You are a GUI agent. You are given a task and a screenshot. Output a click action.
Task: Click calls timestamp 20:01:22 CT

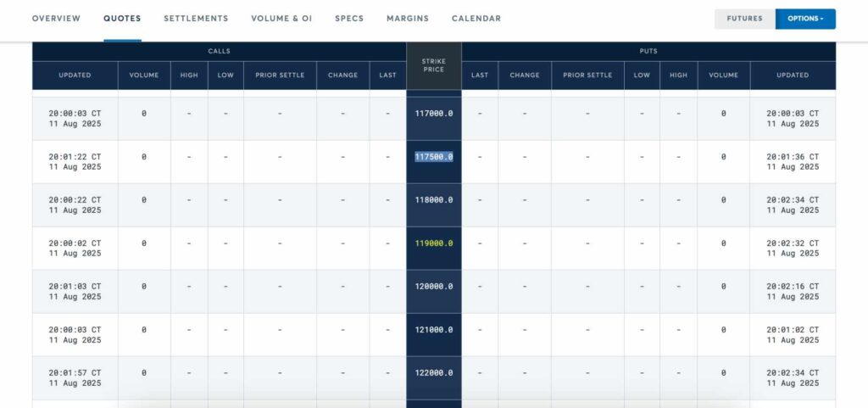tap(75, 157)
